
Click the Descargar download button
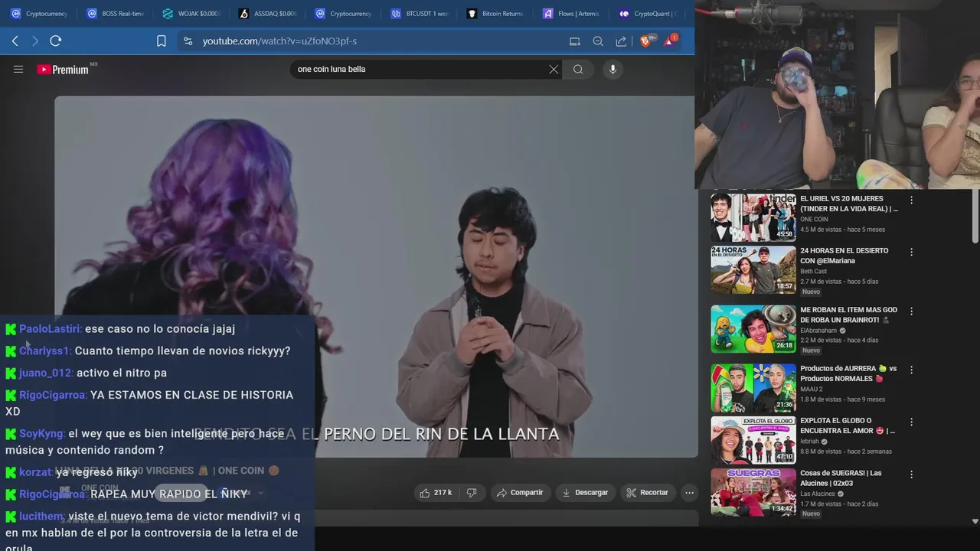[585, 493]
